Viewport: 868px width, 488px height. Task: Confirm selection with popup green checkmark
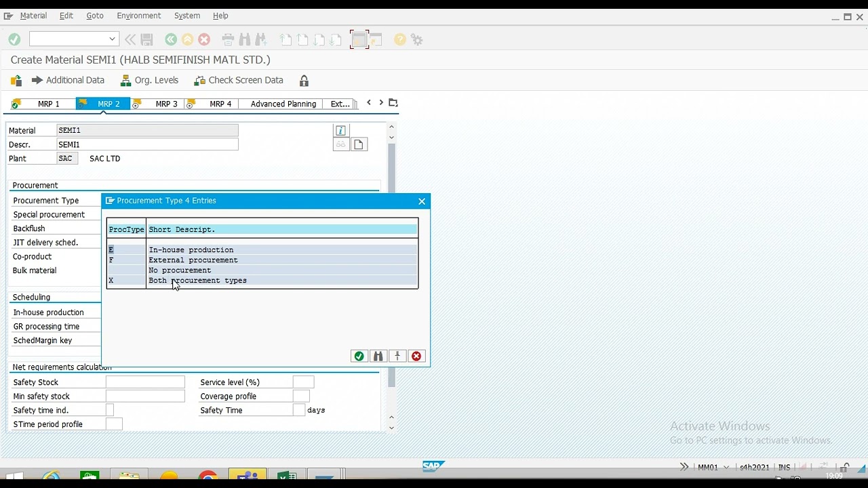pyautogui.click(x=359, y=357)
